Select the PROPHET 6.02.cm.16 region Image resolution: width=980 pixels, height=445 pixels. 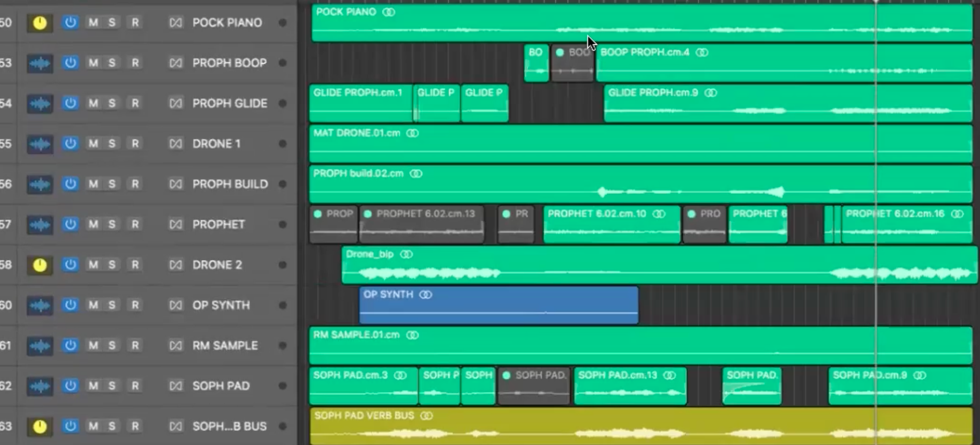[906, 225]
